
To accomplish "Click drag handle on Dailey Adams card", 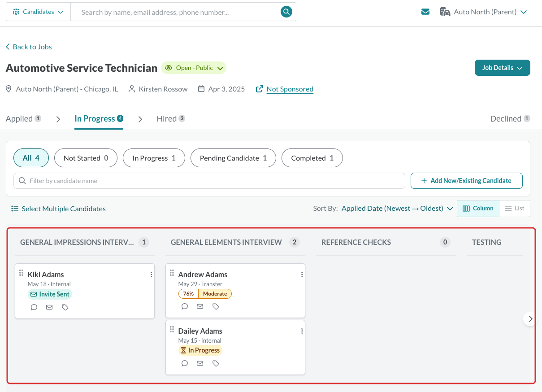I will tap(172, 329).
